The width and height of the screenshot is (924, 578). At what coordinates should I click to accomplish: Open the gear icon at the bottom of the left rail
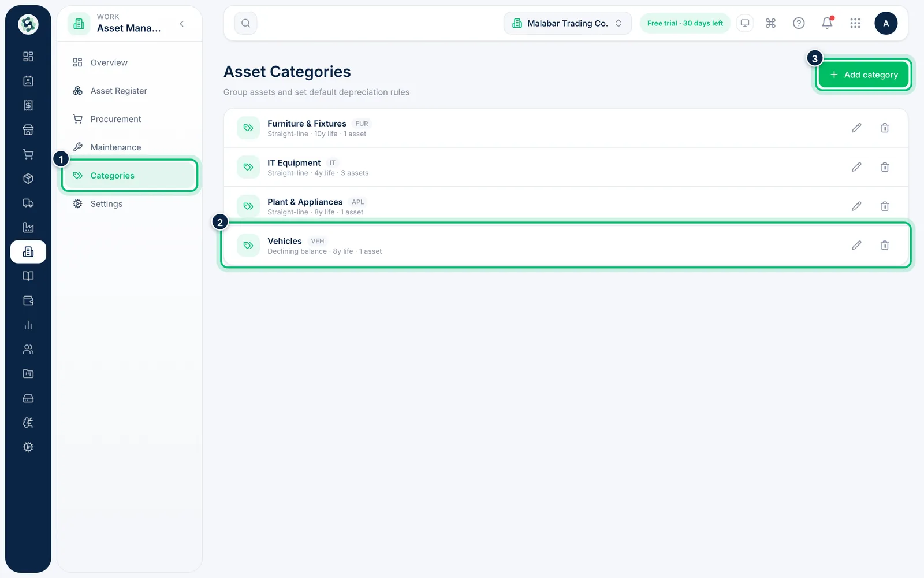[x=28, y=447]
